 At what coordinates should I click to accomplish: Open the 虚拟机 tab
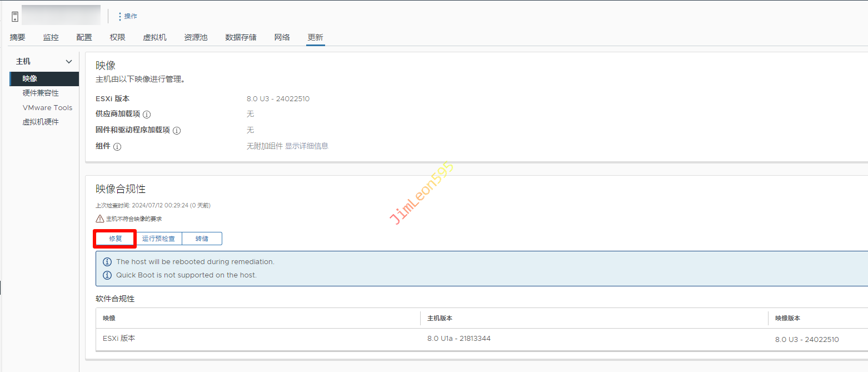pos(154,37)
